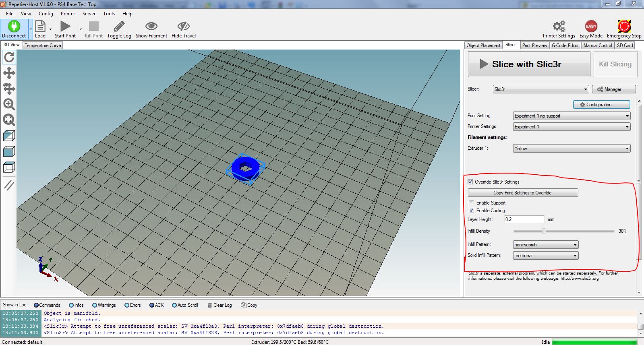
Task: Switch to Object Placement tab
Action: (483, 45)
